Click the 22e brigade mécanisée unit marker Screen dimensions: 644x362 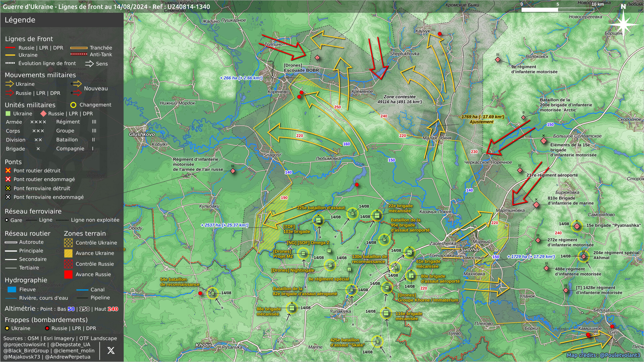click(377, 216)
